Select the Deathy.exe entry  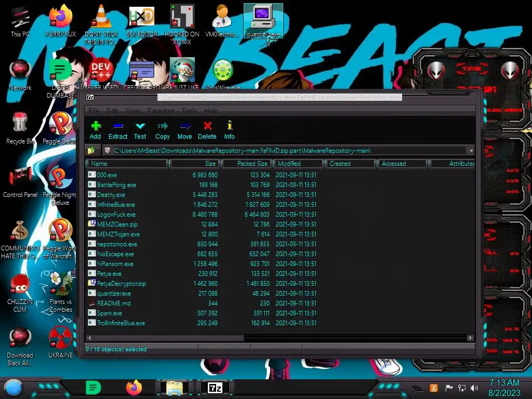pyautogui.click(x=202, y=194)
